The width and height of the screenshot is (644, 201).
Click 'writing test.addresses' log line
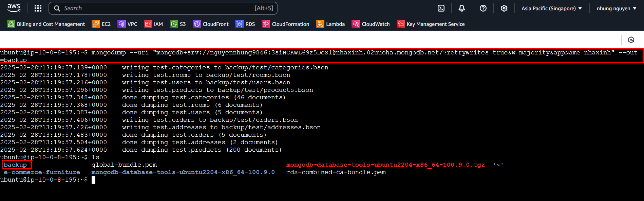(x=221, y=128)
